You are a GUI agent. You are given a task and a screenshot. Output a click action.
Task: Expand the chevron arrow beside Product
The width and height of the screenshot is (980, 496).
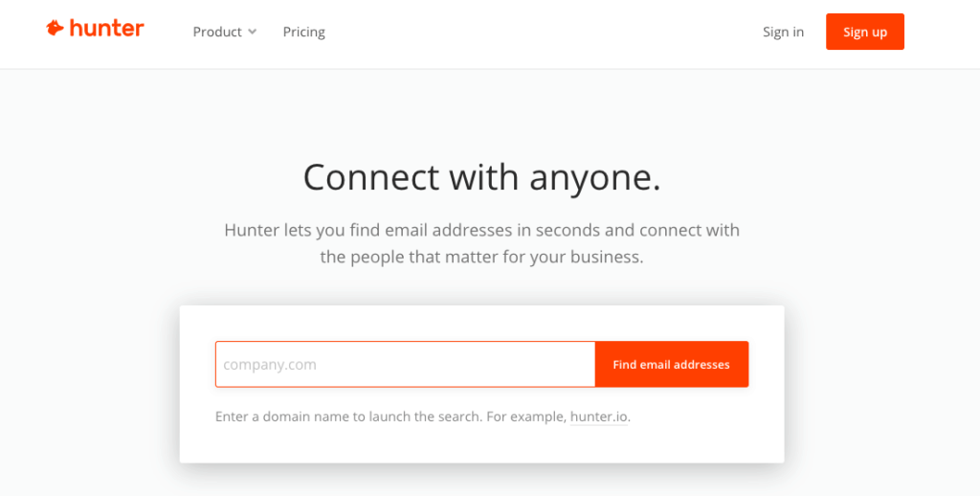tap(253, 32)
